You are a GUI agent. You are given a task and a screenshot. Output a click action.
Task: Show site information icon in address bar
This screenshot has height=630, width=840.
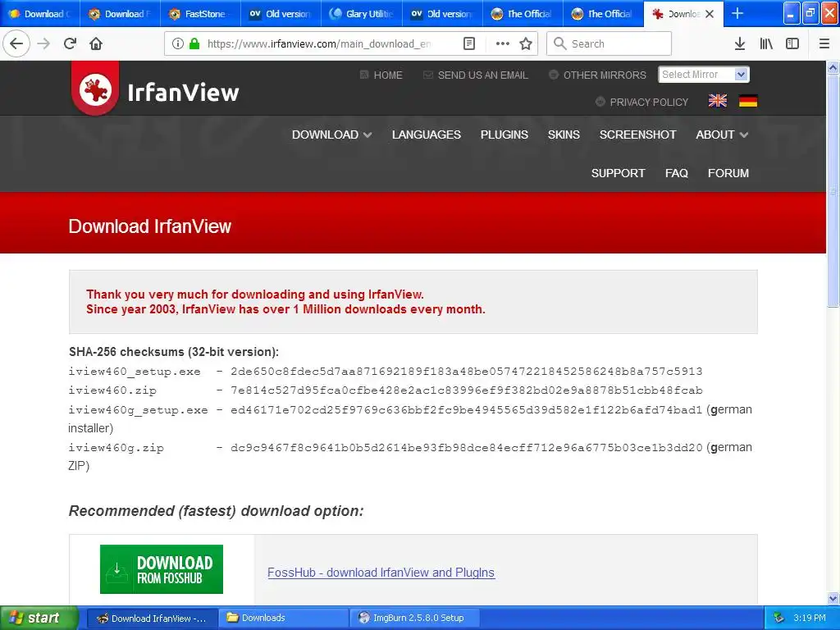click(178, 43)
